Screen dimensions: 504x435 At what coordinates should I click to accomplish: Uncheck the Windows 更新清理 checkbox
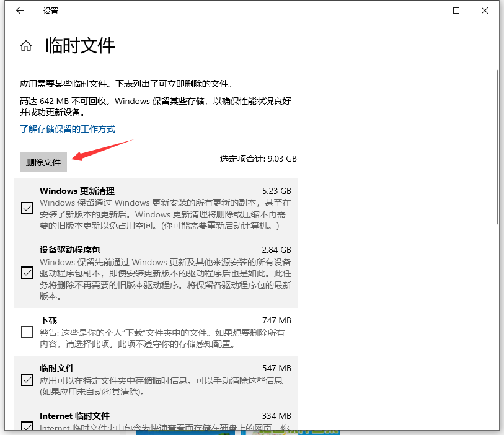coord(27,208)
